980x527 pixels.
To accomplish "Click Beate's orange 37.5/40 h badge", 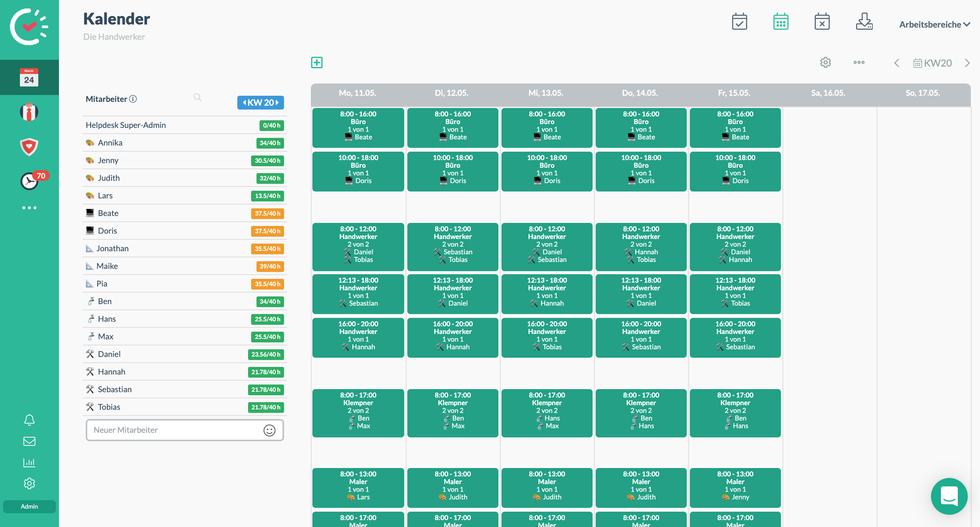I will (267, 213).
